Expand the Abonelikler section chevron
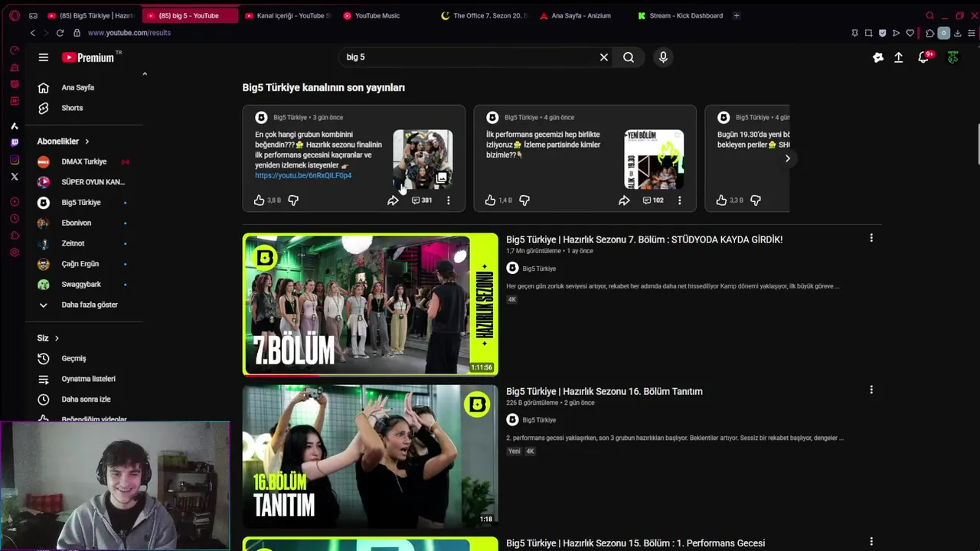The image size is (980, 551). (87, 142)
